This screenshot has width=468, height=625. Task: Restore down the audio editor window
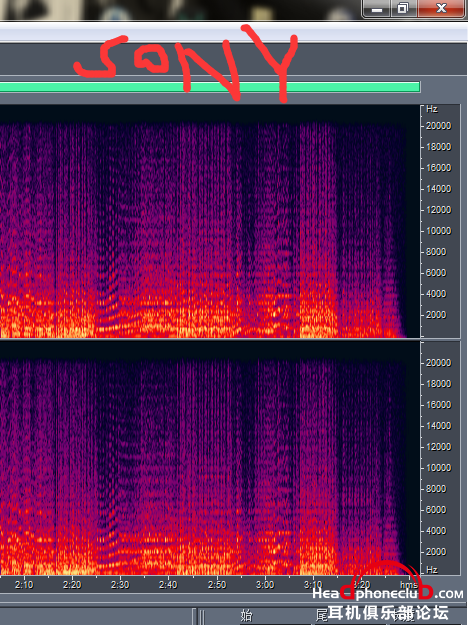pyautogui.click(x=403, y=8)
